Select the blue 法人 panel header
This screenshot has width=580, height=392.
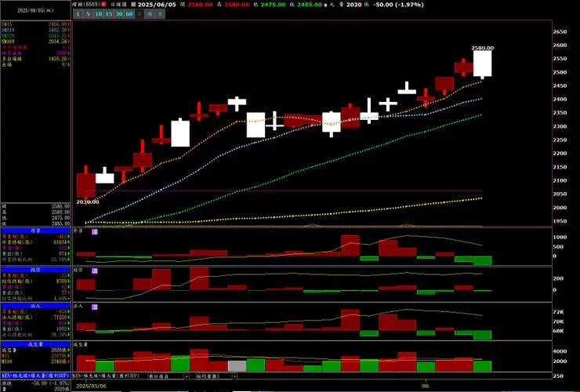pos(35,306)
